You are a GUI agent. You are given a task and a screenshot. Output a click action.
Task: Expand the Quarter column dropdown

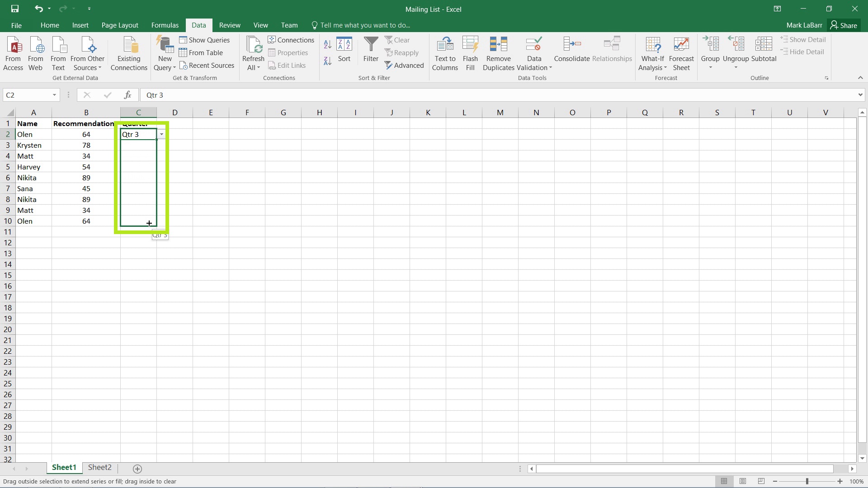[x=161, y=134]
